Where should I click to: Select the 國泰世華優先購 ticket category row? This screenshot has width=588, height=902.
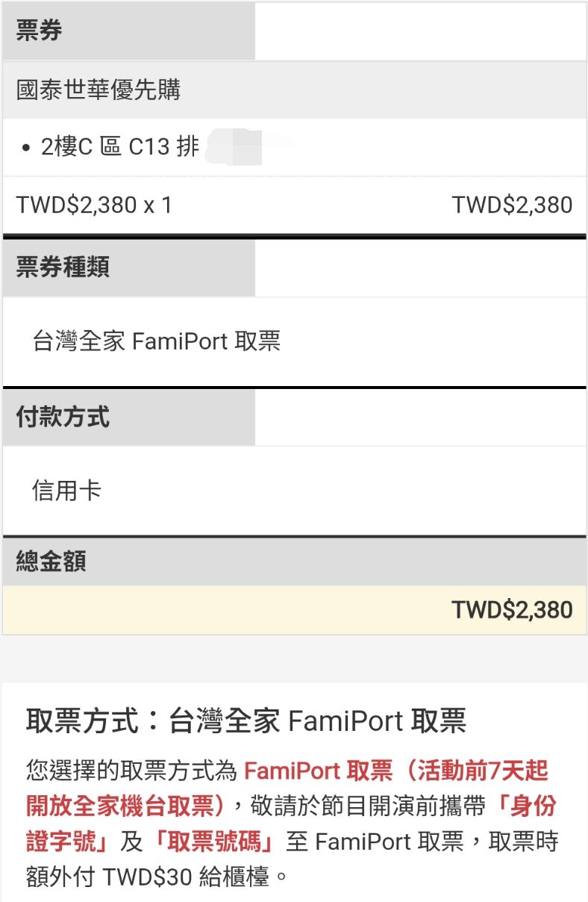pos(294,90)
